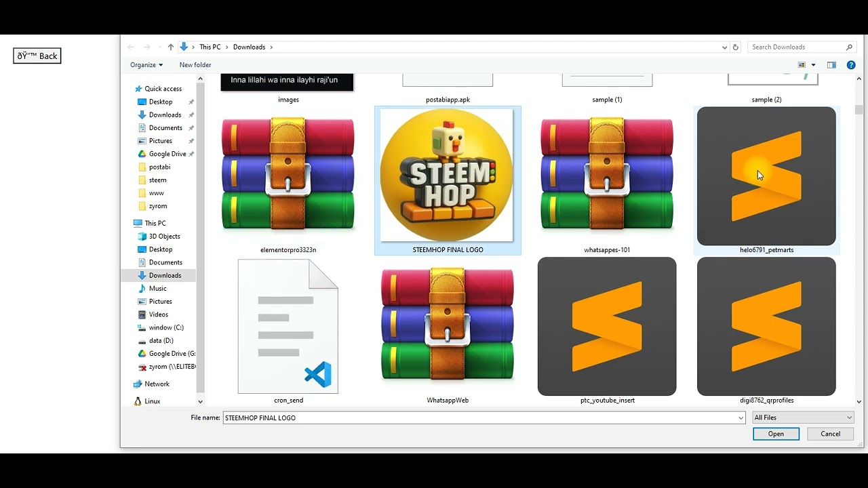Viewport: 868px width, 488px height.
Task: Open the Music folder in sidebar
Action: click(x=157, y=288)
